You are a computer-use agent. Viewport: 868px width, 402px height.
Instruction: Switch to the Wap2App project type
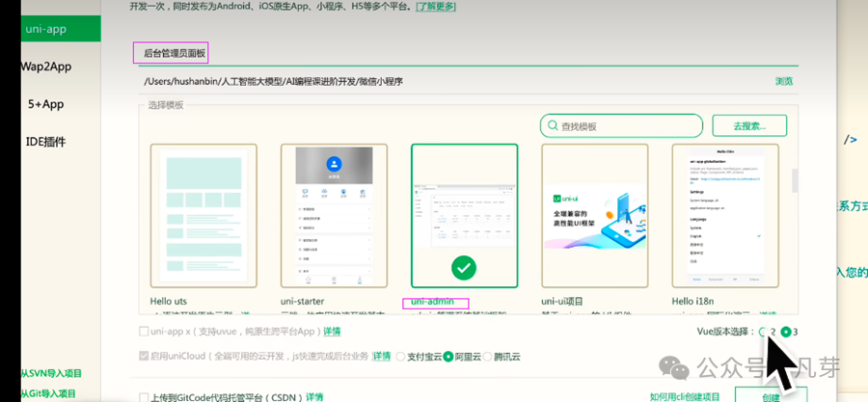point(46,67)
